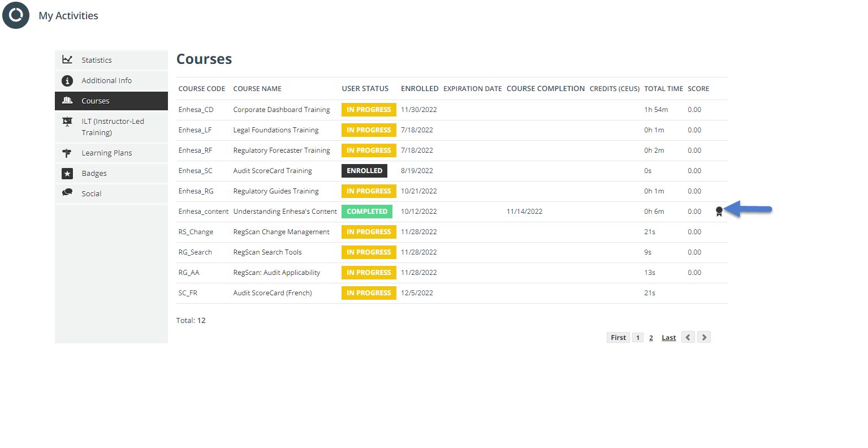Open Statistics via its chart icon
This screenshot has height=448, width=868.
(x=67, y=59)
